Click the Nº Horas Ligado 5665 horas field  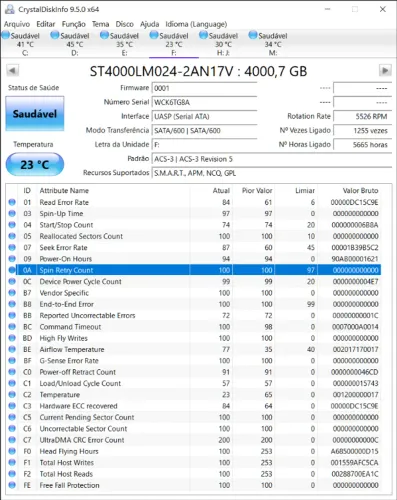coord(363,145)
